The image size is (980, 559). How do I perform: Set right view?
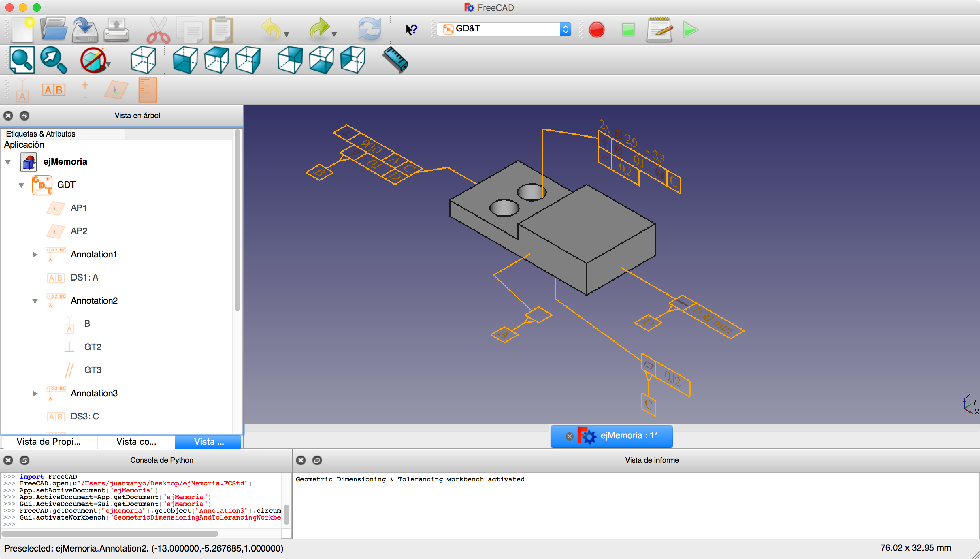(x=248, y=60)
